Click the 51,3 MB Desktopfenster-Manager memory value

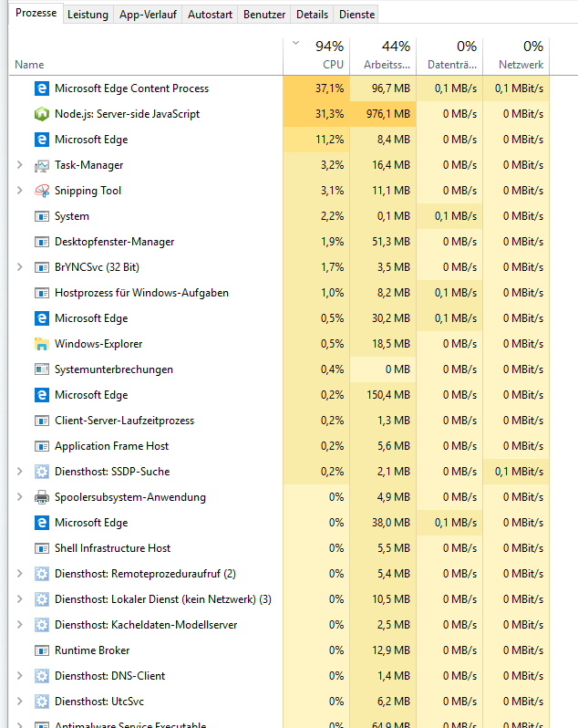(x=391, y=242)
